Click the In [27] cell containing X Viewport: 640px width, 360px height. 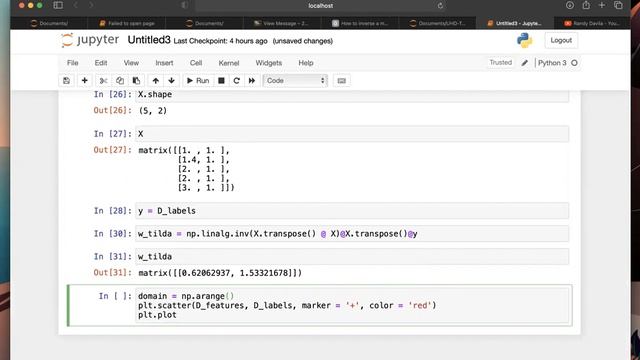[x=352, y=134]
